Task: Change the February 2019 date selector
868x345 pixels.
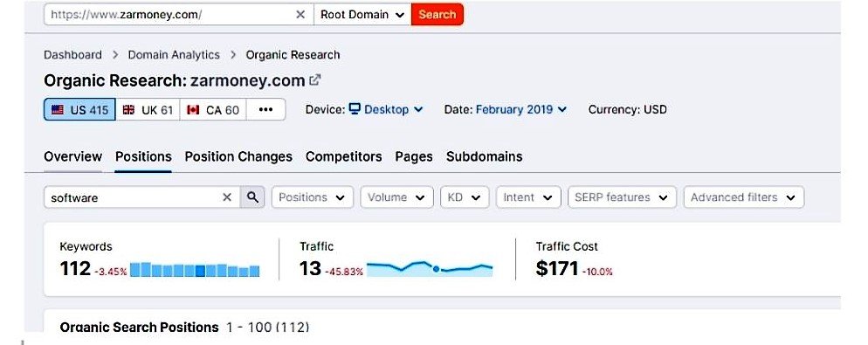Action: pyautogui.click(x=521, y=110)
